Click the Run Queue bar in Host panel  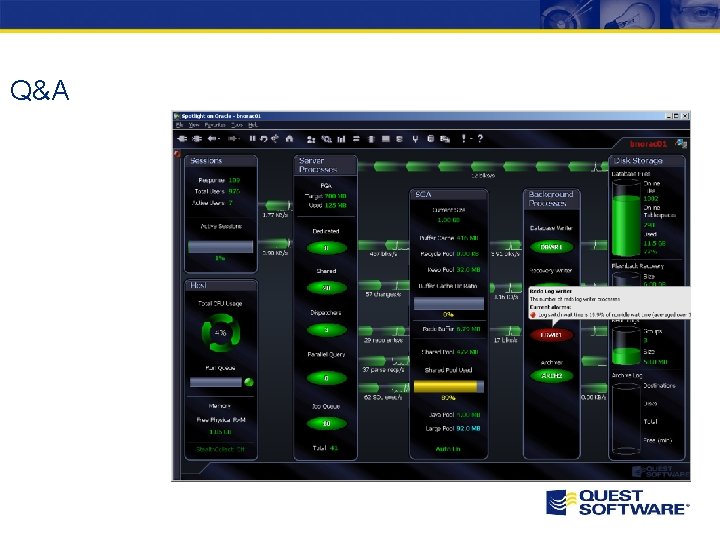[x=216, y=382]
